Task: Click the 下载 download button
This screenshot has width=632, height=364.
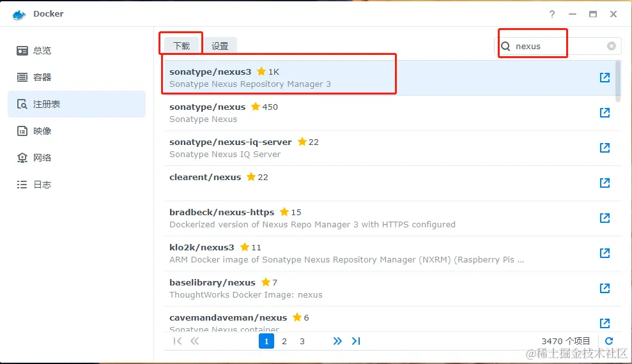Action: [x=181, y=46]
